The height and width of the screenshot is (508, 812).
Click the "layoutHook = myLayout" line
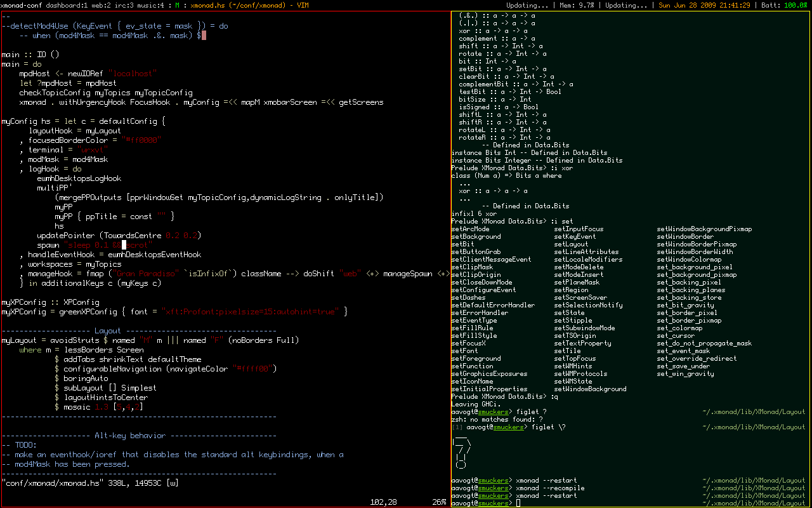pyautogui.click(x=74, y=131)
